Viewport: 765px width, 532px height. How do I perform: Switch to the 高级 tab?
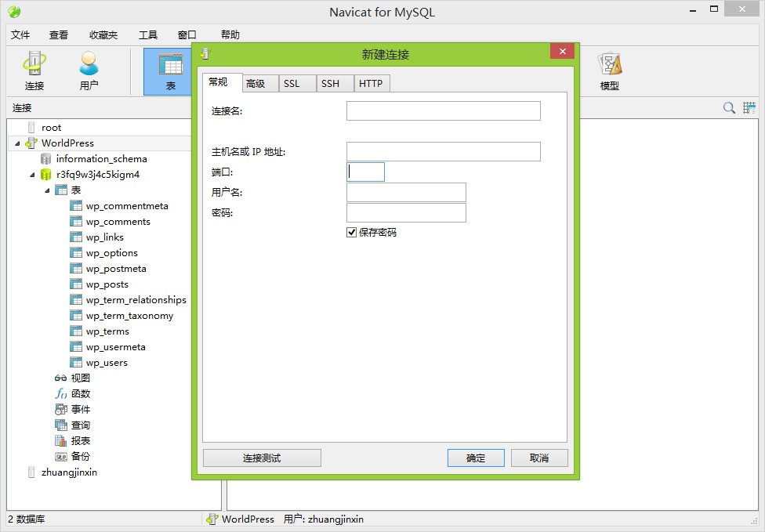pyautogui.click(x=260, y=83)
